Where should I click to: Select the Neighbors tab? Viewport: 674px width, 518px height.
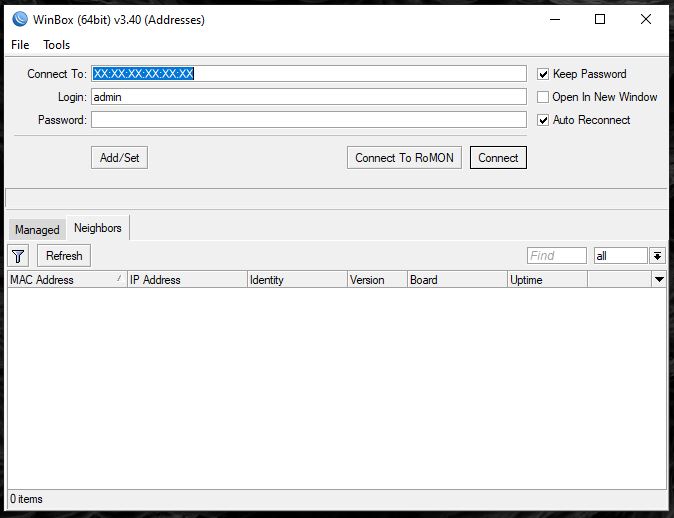[x=98, y=228]
